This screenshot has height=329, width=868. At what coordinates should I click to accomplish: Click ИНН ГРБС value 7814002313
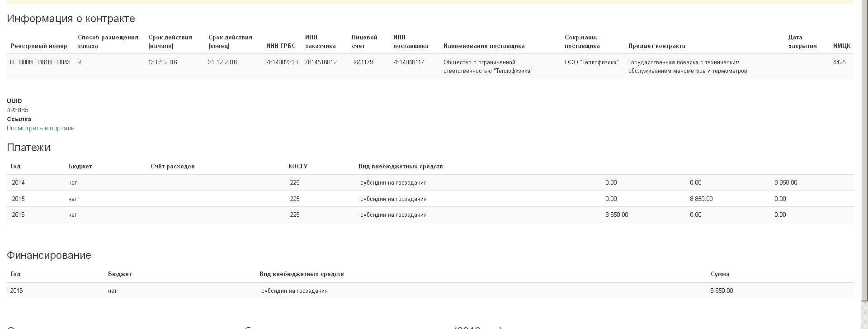(282, 62)
